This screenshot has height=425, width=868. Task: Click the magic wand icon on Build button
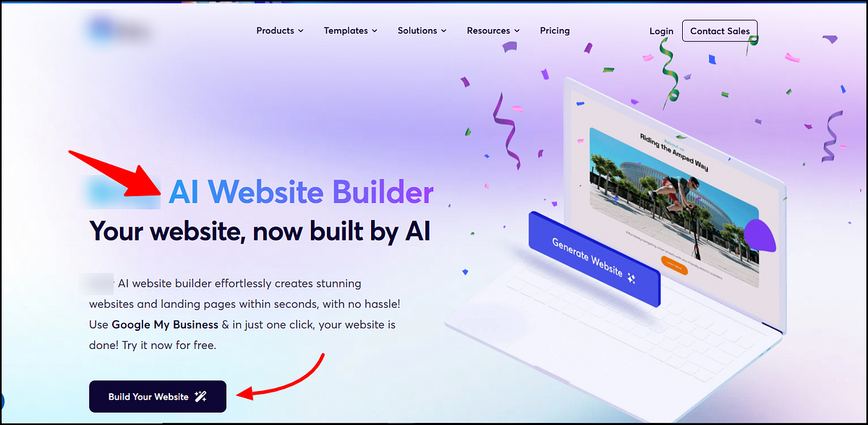[x=201, y=396]
